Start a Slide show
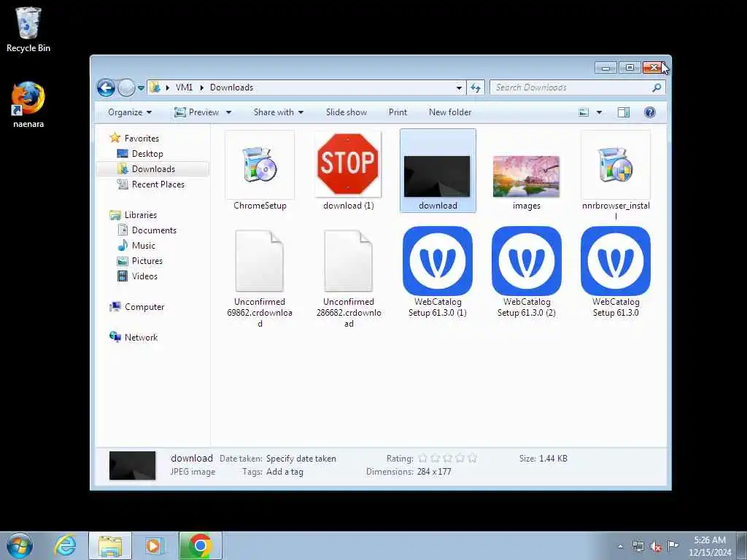The image size is (747, 560). pyautogui.click(x=347, y=112)
